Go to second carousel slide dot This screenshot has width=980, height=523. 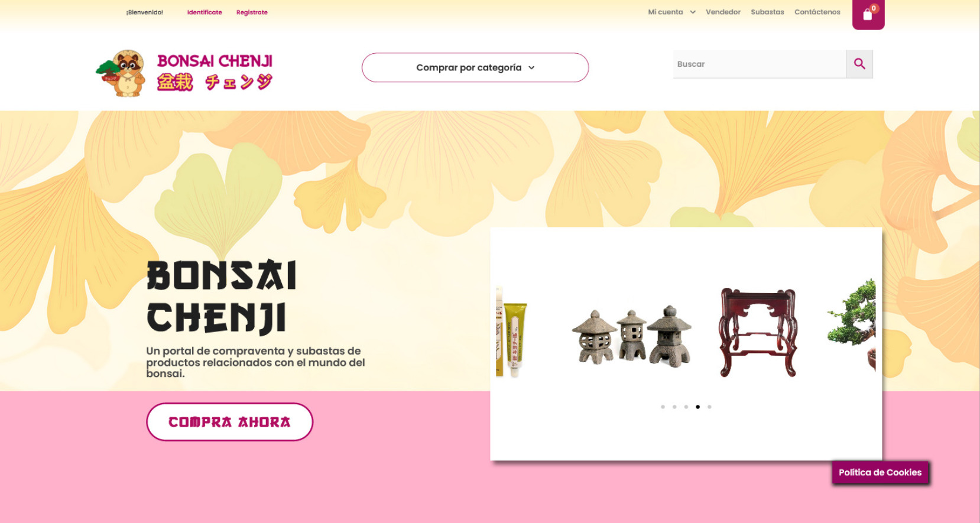tap(674, 407)
